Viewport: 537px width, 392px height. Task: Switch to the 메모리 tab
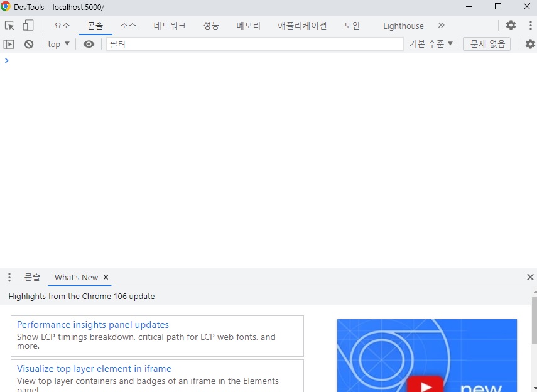249,26
